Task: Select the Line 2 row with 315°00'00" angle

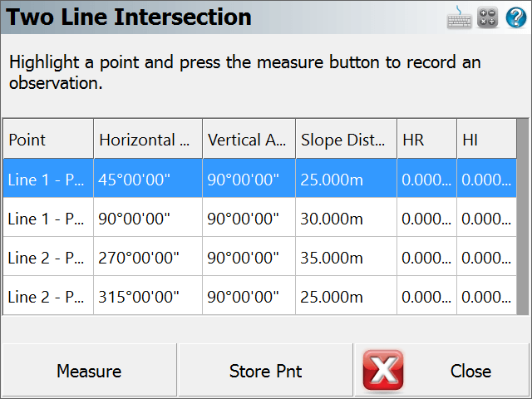Action: pyautogui.click(x=260, y=296)
